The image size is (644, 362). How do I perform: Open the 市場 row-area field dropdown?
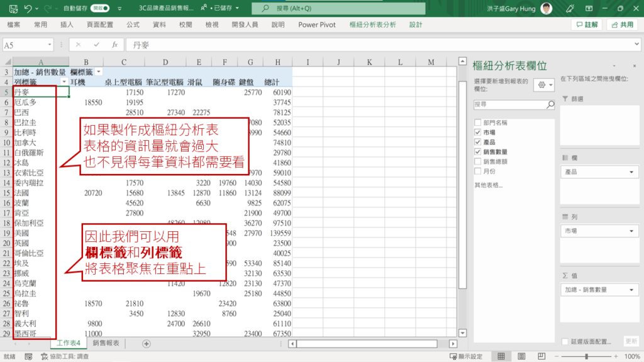point(631,231)
